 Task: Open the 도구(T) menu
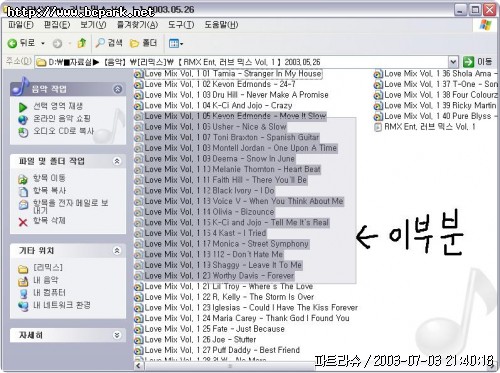pos(181,25)
